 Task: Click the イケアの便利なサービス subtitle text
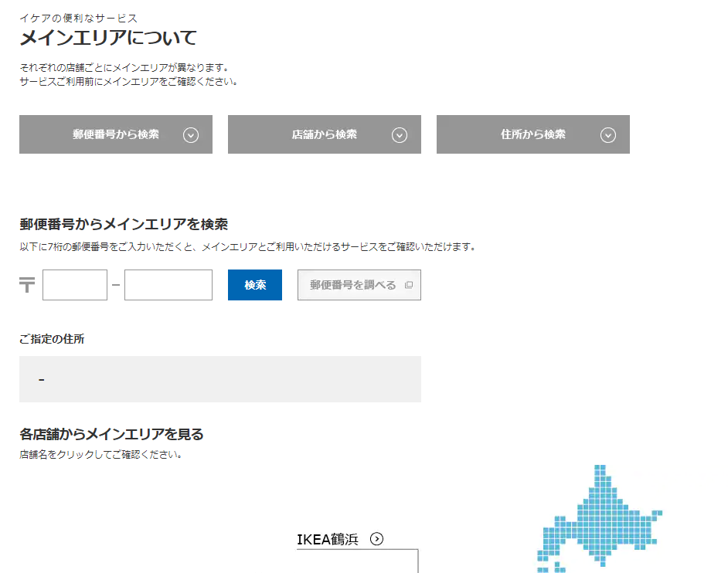click(78, 18)
